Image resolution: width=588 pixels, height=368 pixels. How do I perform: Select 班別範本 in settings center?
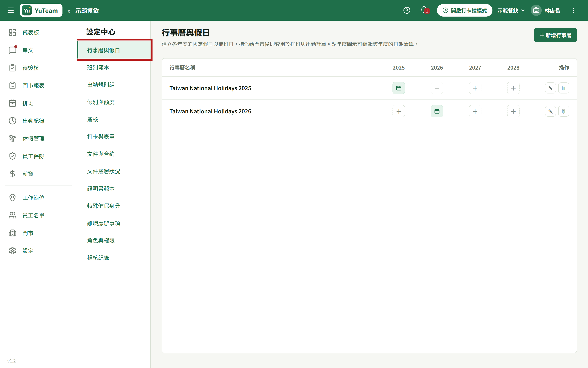click(x=114, y=67)
